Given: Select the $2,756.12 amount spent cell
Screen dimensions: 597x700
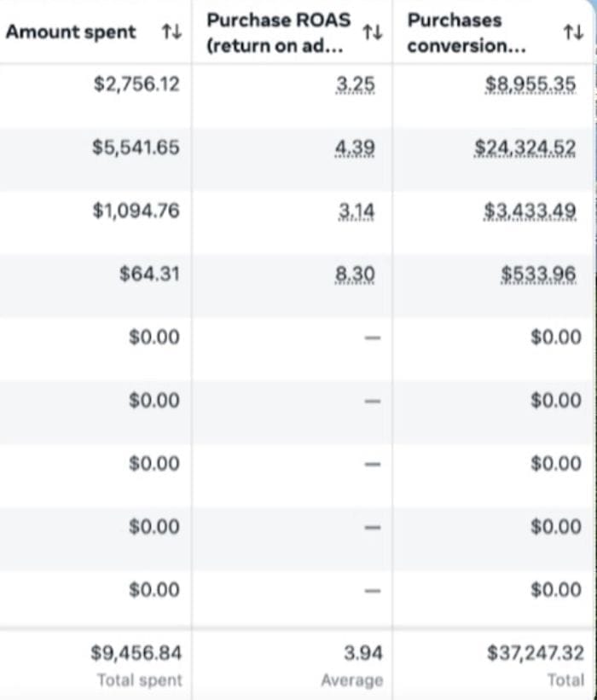Looking at the screenshot, I should point(136,84).
